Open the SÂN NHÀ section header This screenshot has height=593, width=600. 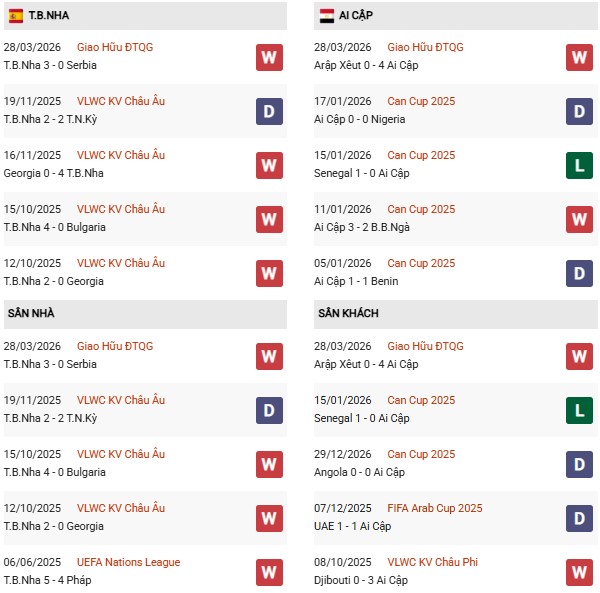point(31,314)
